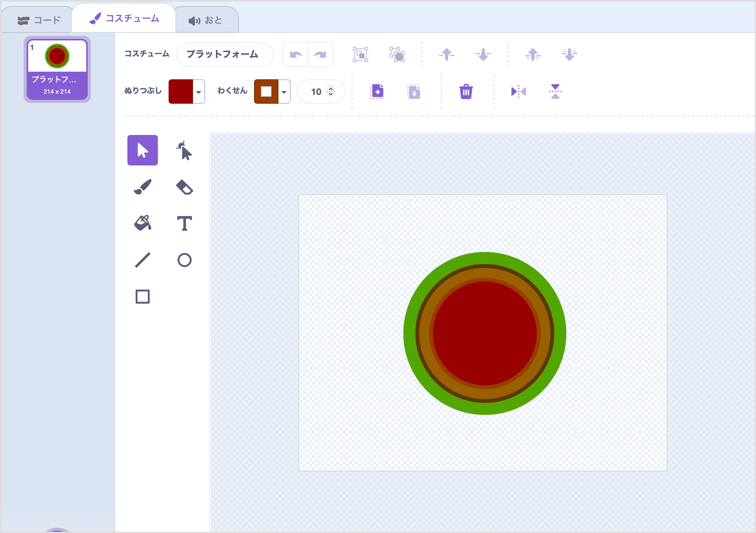Flip the costume vertically
Viewport: 756px width, 533px height.
point(555,92)
